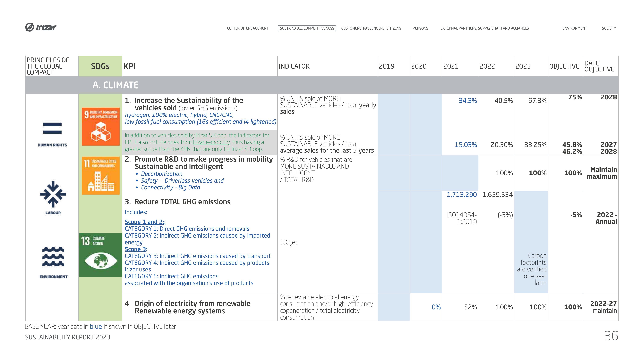Click the Human Rights equals-sign icon

coord(52,128)
